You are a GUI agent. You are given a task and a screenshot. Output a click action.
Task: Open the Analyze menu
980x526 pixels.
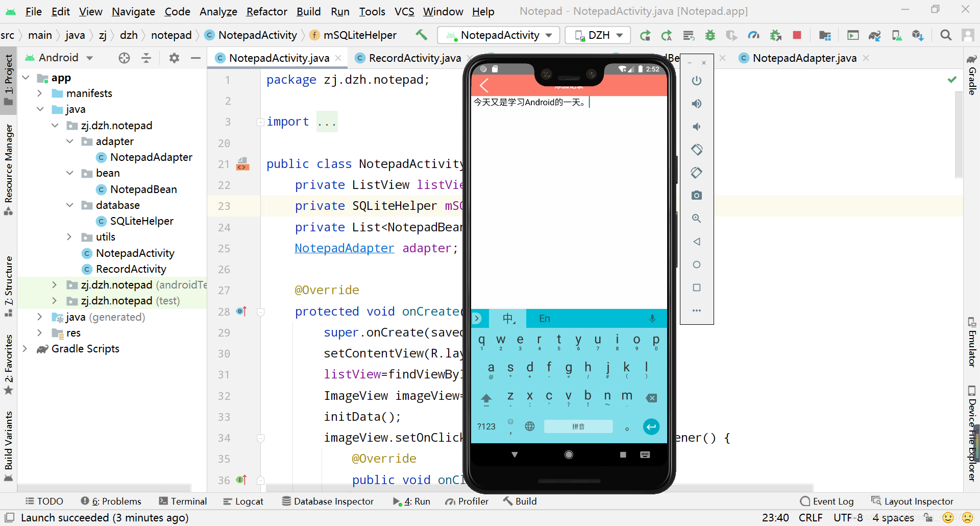218,11
